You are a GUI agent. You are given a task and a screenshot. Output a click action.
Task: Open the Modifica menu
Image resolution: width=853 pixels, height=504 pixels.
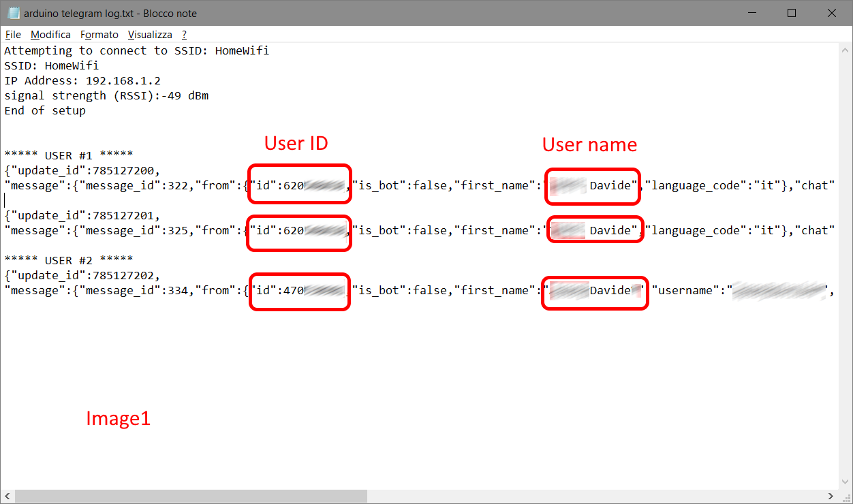(50, 35)
